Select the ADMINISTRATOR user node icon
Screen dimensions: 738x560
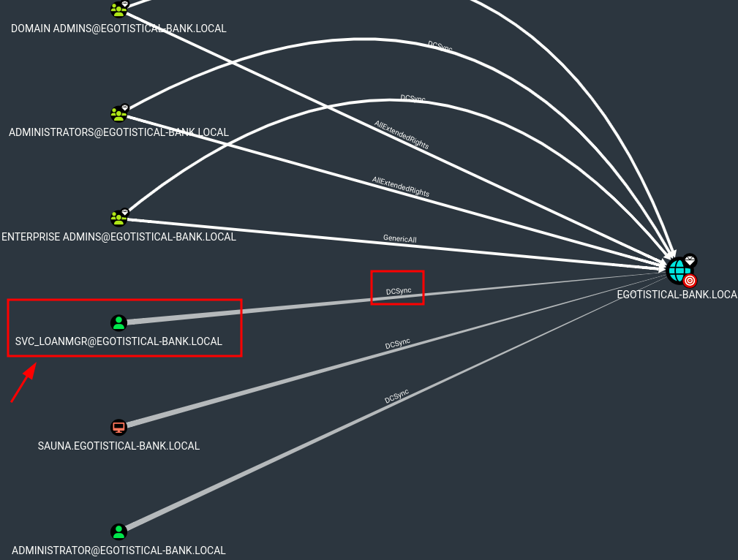[x=118, y=531]
